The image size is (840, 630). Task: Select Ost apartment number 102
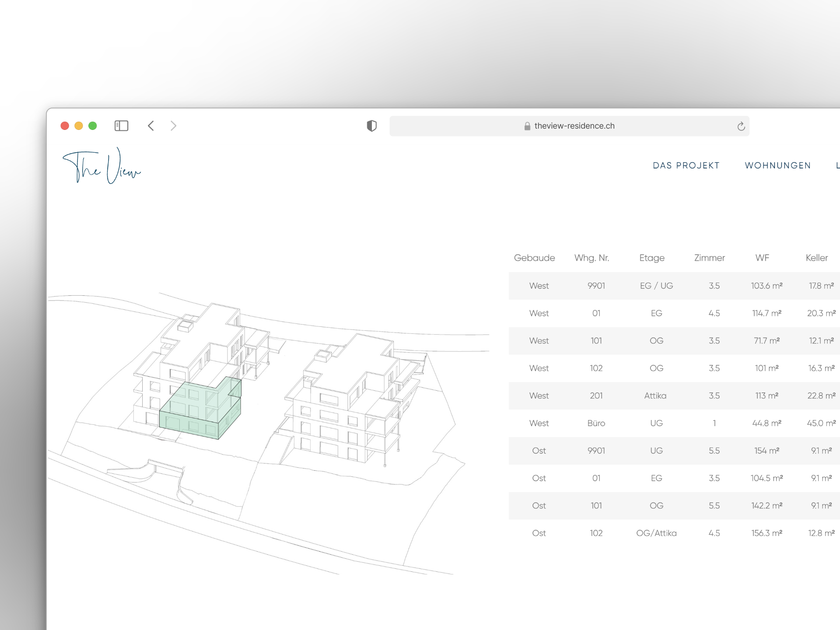click(x=596, y=534)
